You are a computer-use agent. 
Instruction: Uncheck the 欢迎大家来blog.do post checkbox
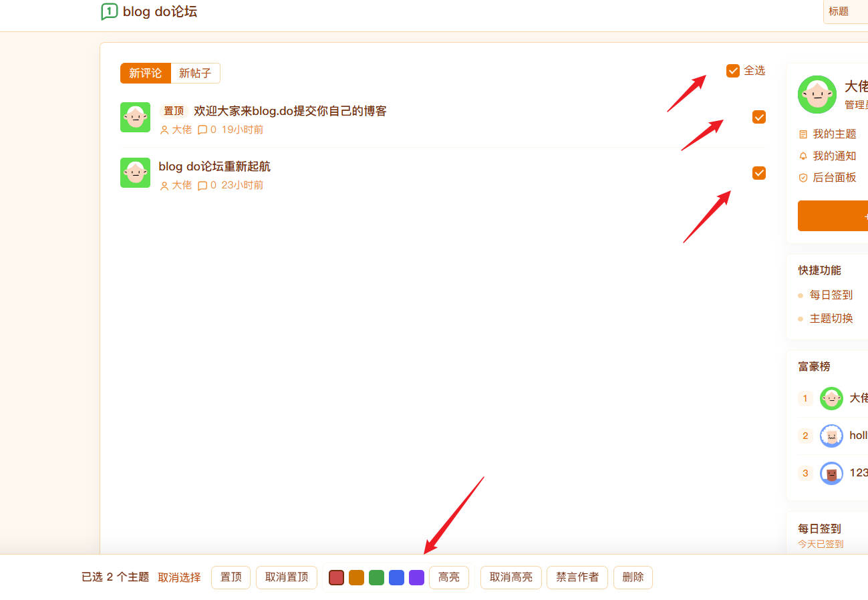click(759, 117)
